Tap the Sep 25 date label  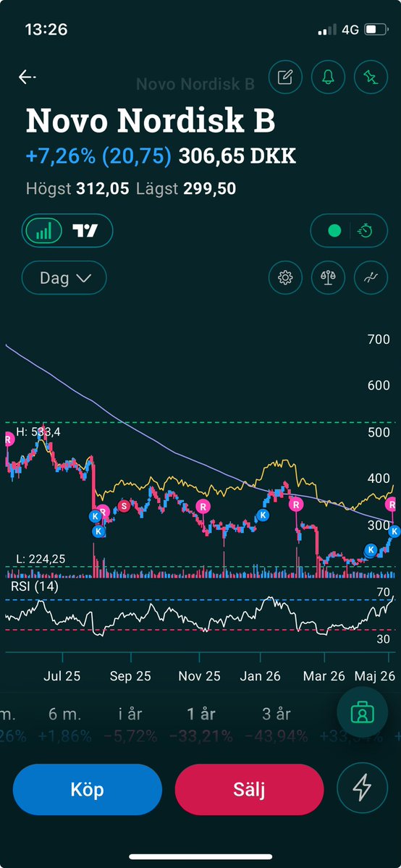coord(131,676)
